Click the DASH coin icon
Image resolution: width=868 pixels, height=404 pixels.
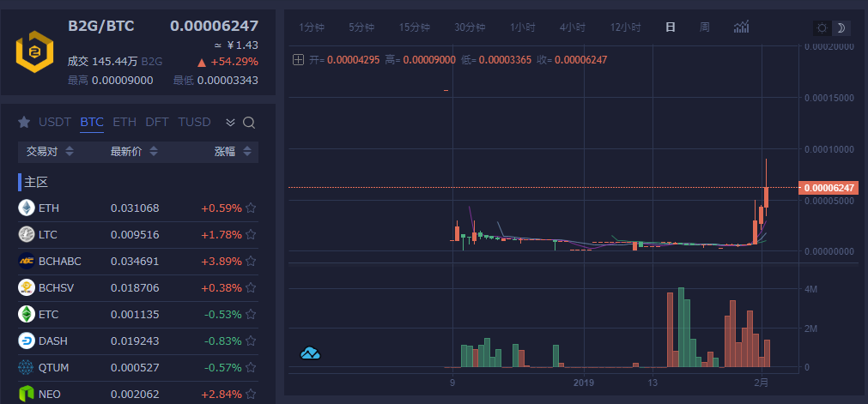coord(27,341)
